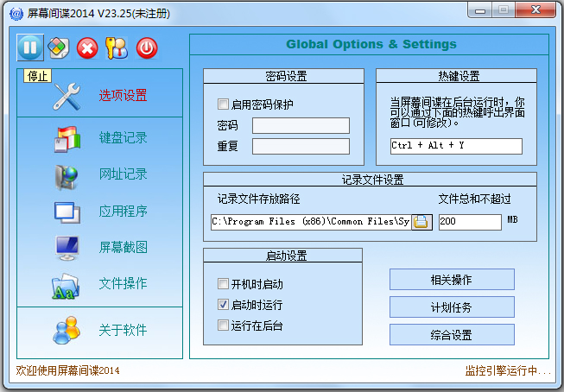Screen dimensions: 564x392
Task: Click the folder browse icon beside path
Action: coord(421,222)
